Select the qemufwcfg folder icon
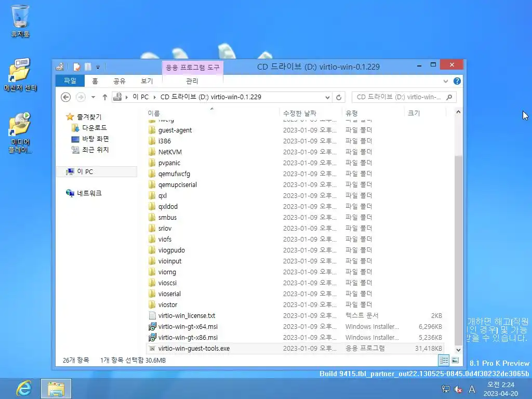 (152, 174)
